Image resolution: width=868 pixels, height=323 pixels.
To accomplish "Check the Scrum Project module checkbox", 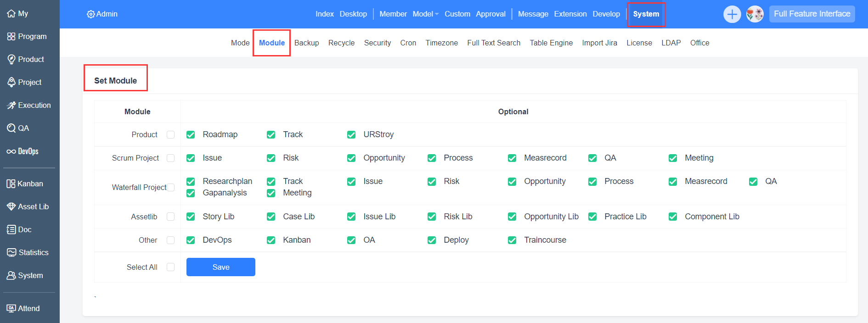I will pos(170,158).
